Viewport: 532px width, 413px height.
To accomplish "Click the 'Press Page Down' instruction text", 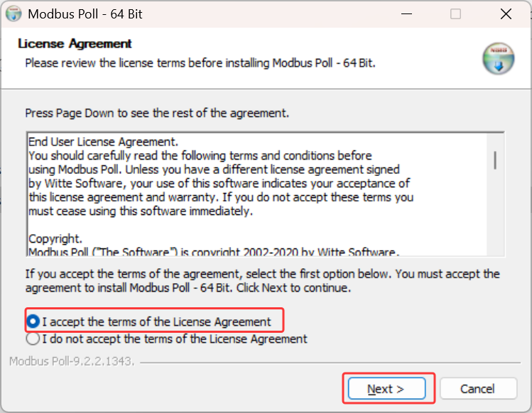I will coord(157,113).
